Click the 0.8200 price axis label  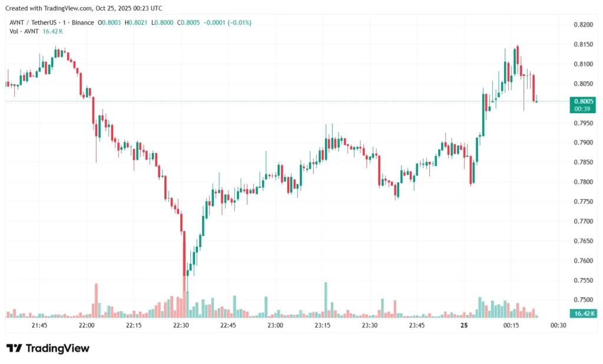[582, 25]
